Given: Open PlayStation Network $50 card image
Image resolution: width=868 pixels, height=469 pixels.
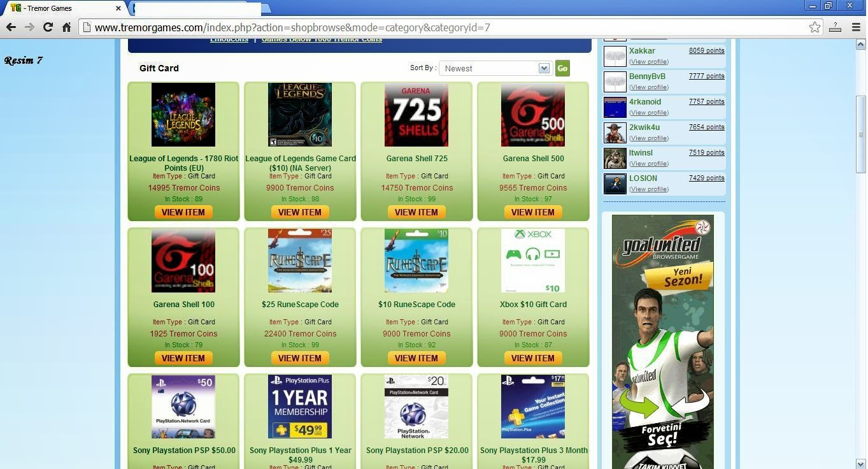Looking at the screenshot, I should [x=183, y=407].
